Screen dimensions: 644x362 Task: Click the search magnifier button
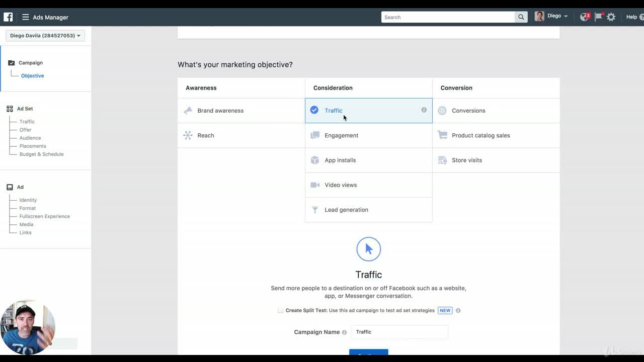(521, 17)
